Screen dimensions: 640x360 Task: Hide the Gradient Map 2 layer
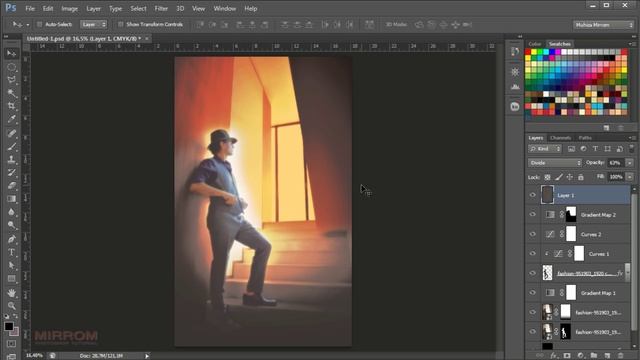(533, 215)
